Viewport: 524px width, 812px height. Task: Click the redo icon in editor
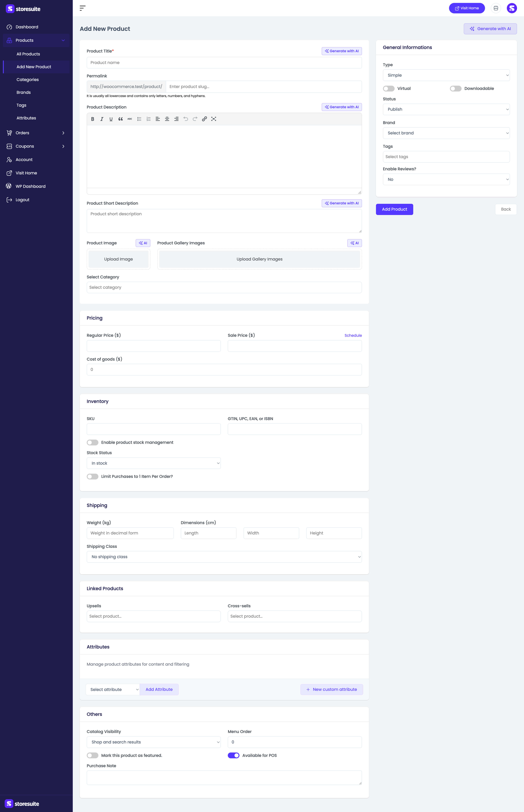[195, 119]
